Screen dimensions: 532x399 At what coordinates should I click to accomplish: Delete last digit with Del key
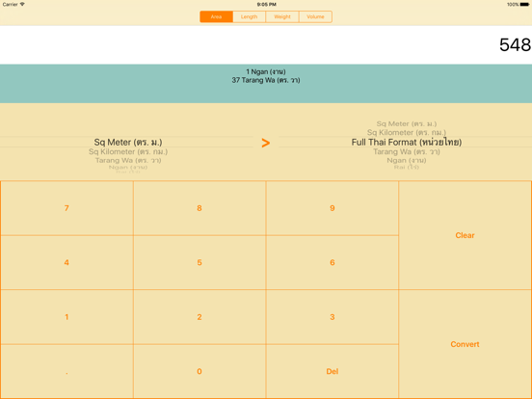tap(332, 371)
